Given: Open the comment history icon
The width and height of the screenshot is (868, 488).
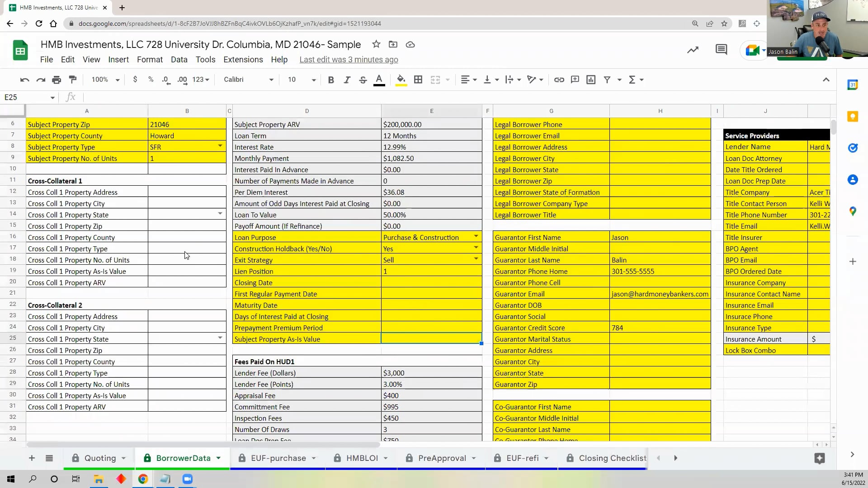Looking at the screenshot, I should (722, 50).
